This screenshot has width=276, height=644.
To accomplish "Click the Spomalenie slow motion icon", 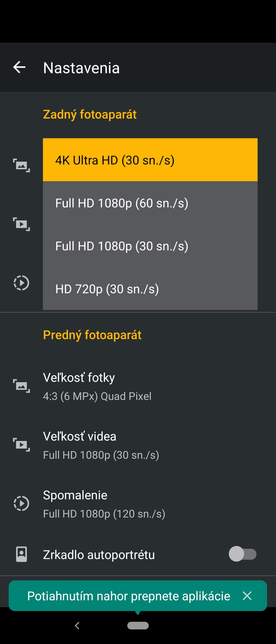I will click(21, 503).
